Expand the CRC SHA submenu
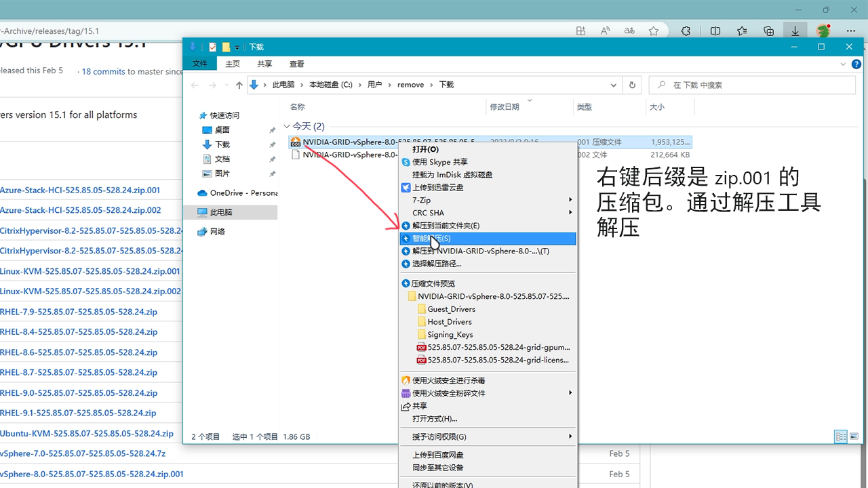 (x=488, y=213)
